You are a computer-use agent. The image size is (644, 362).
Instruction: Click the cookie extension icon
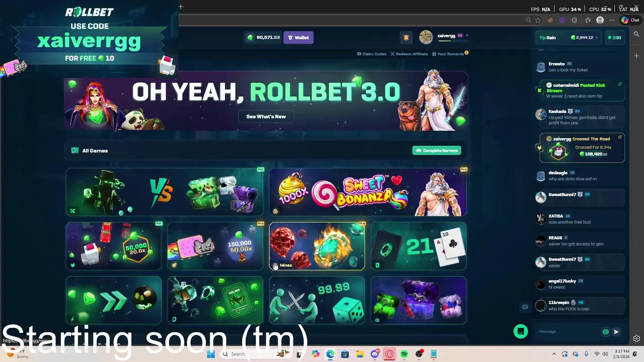[x=550, y=20]
